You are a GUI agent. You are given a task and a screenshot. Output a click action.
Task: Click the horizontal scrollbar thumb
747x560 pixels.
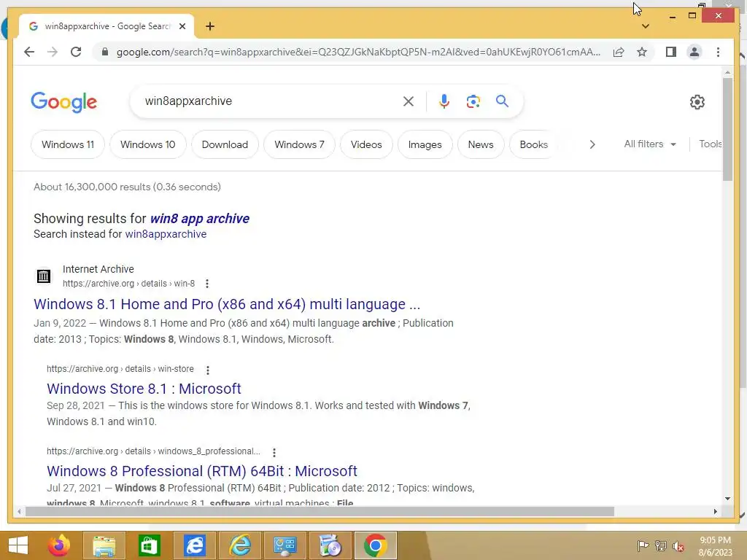(x=320, y=511)
